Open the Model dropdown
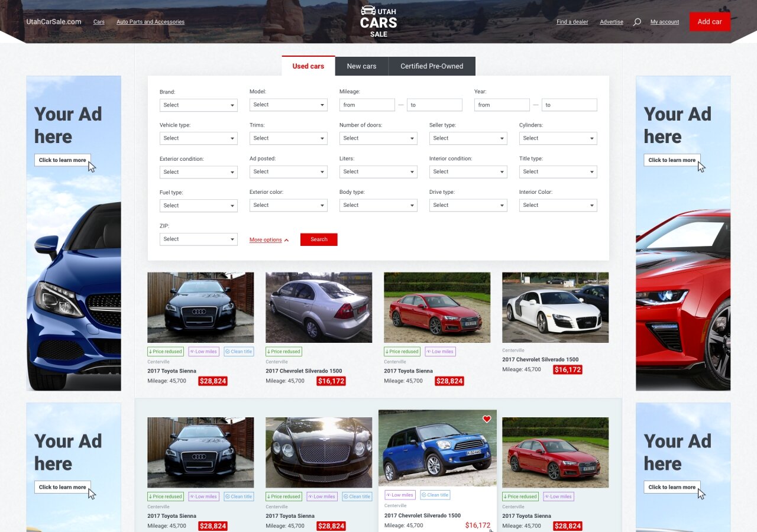Image resolution: width=757 pixels, height=532 pixels. 289,105
